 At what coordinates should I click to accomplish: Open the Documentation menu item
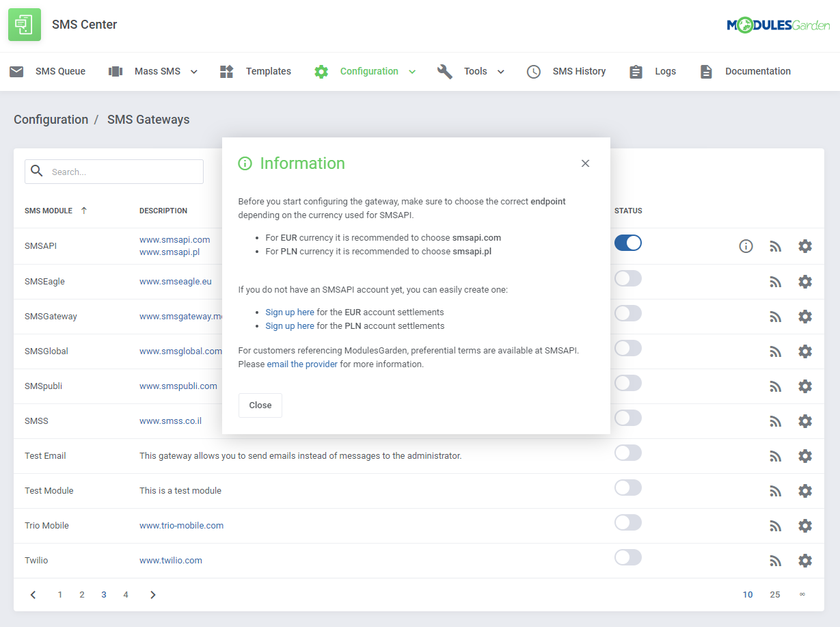[x=757, y=71]
